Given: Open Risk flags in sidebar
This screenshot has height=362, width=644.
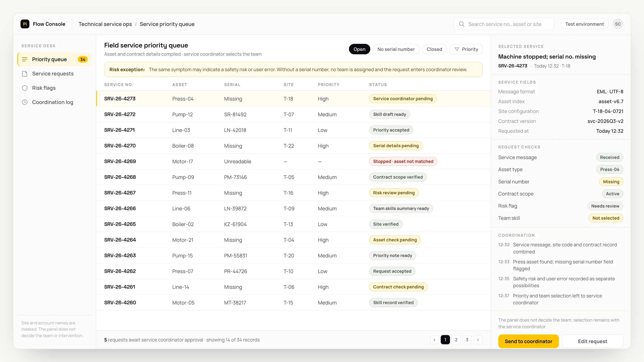Looking at the screenshot, I should 55,88.
